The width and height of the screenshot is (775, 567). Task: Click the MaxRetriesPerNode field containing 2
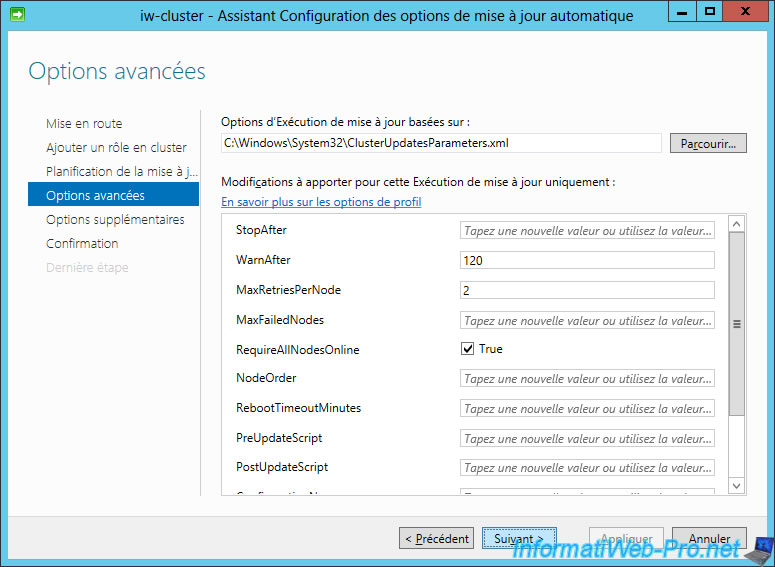point(587,290)
